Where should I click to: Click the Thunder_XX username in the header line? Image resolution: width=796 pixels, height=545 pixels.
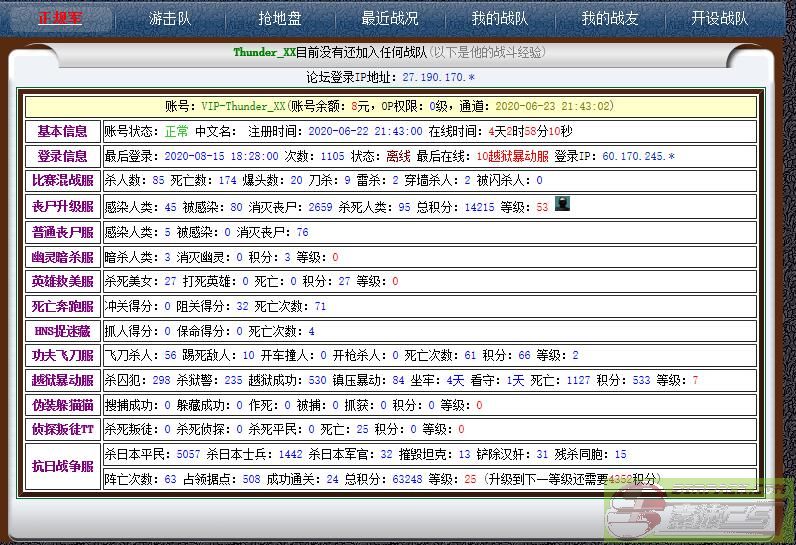coord(265,52)
